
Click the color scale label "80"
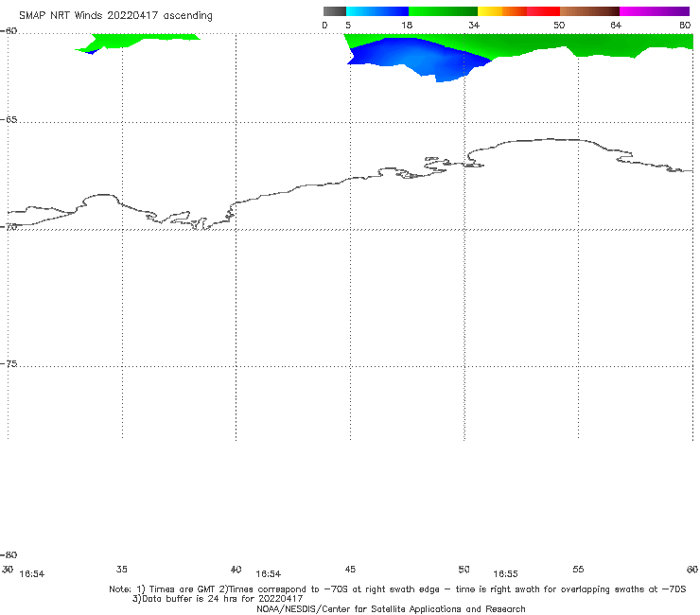[685, 26]
